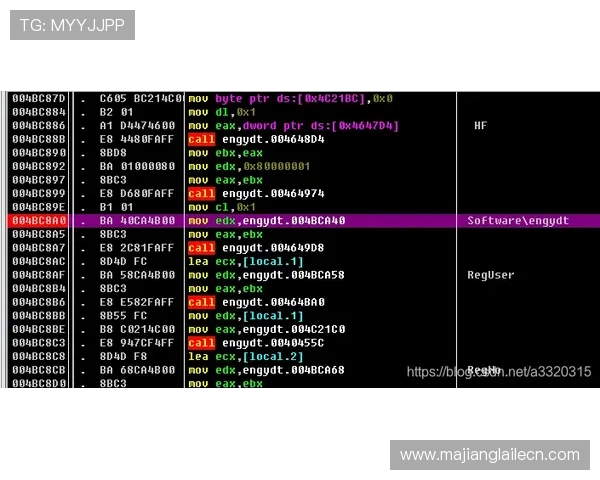
Task: Click hex bytes E8 2C81FAFF
Action: (137, 248)
